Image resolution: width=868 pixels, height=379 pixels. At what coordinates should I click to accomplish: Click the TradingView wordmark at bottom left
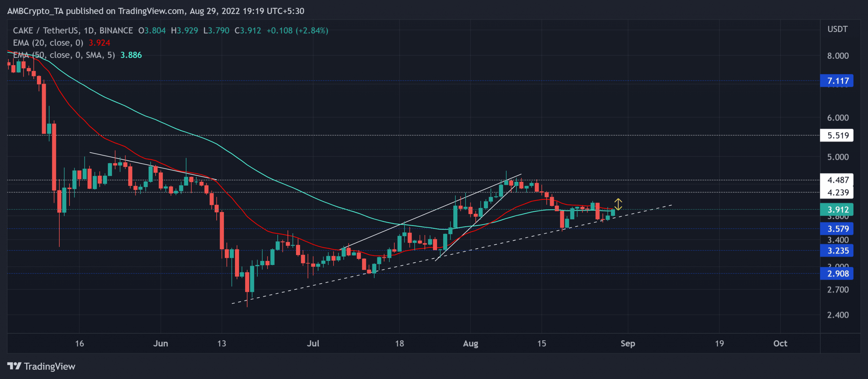point(50,366)
